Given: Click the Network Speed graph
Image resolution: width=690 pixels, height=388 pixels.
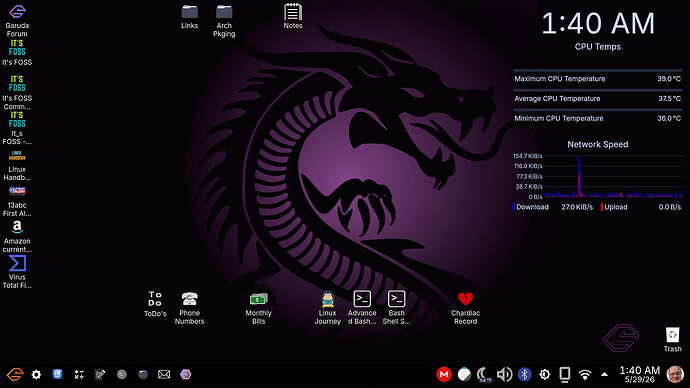Looking at the screenshot, I should [x=598, y=176].
